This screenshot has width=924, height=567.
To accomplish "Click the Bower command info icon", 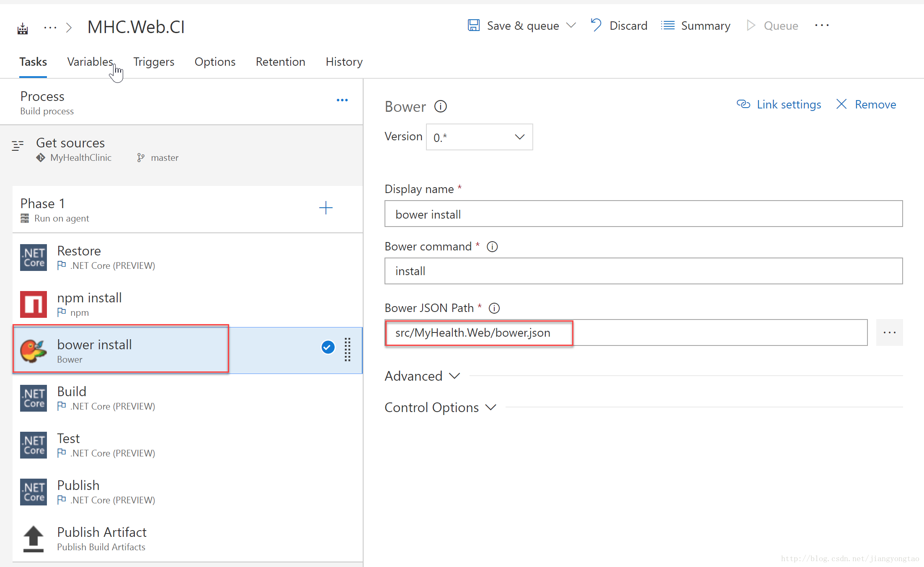I will coord(492,247).
